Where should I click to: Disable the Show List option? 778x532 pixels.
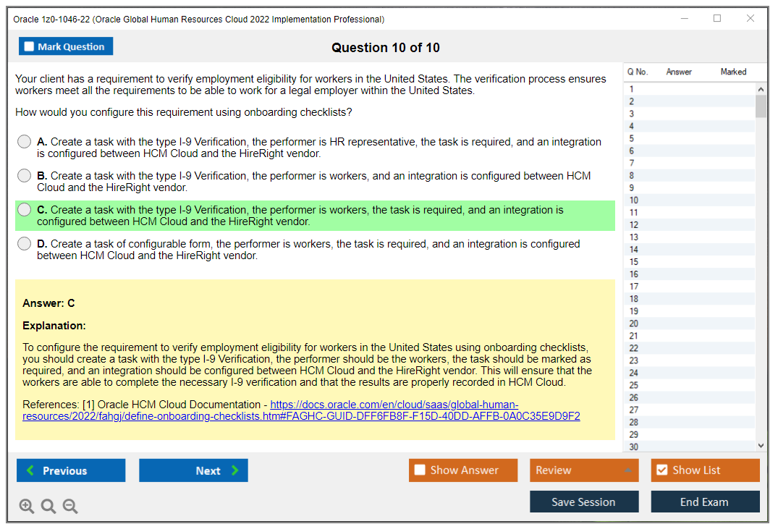661,470
